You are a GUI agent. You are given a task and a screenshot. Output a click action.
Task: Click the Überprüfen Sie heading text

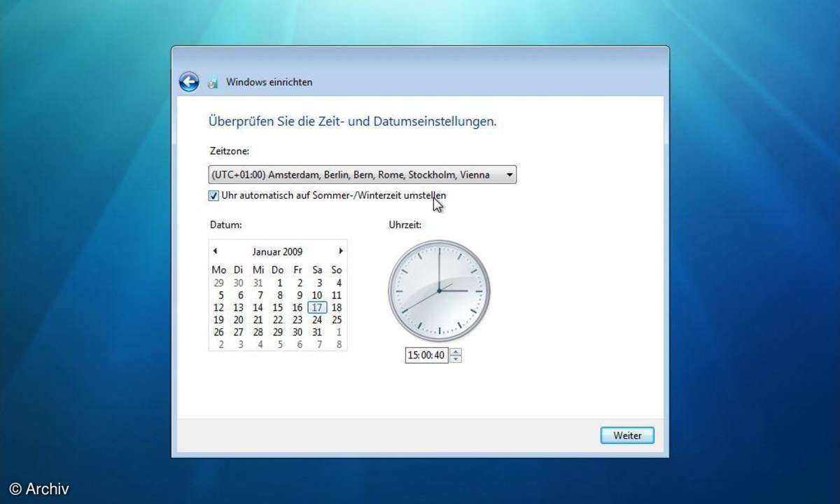353,121
